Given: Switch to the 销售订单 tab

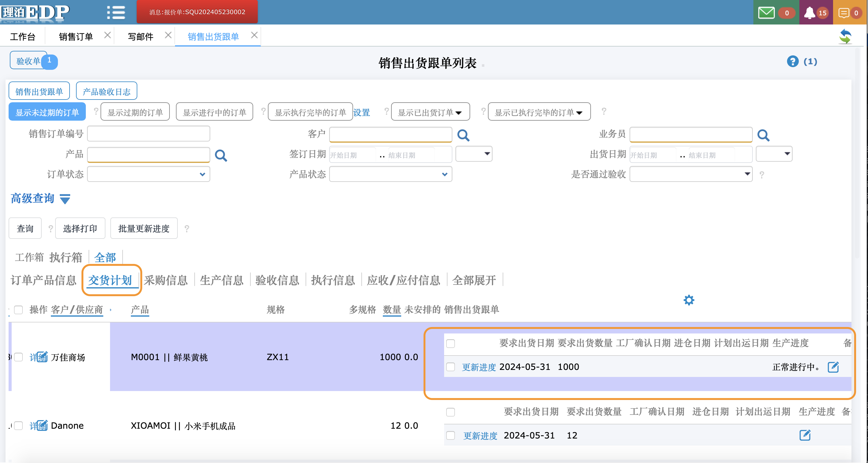Looking at the screenshot, I should coord(76,36).
